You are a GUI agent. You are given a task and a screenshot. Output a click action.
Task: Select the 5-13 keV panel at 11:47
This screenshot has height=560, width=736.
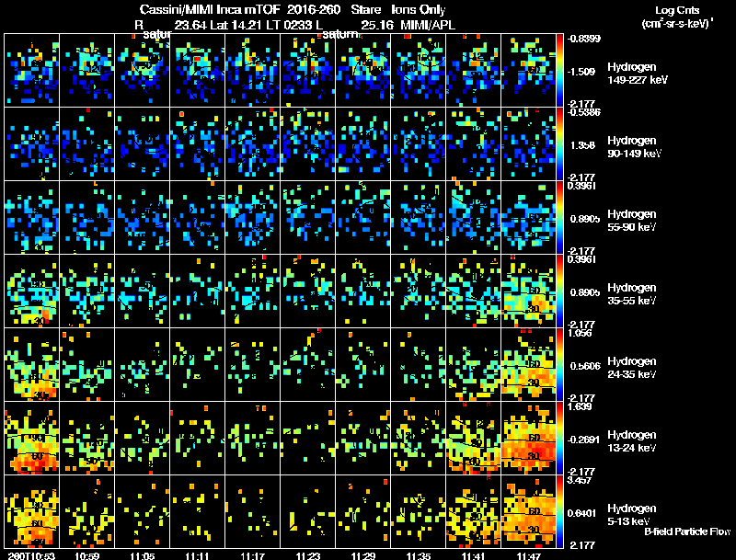pos(528,511)
